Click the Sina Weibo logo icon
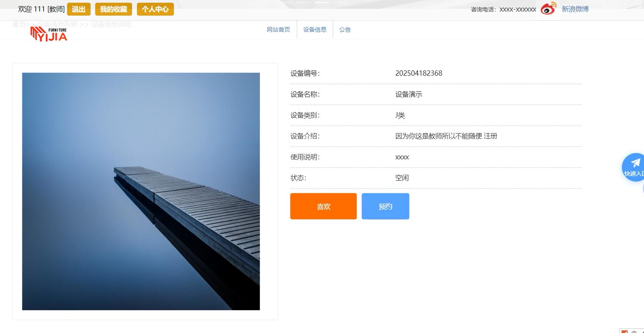This screenshot has width=644, height=333. 548,9
